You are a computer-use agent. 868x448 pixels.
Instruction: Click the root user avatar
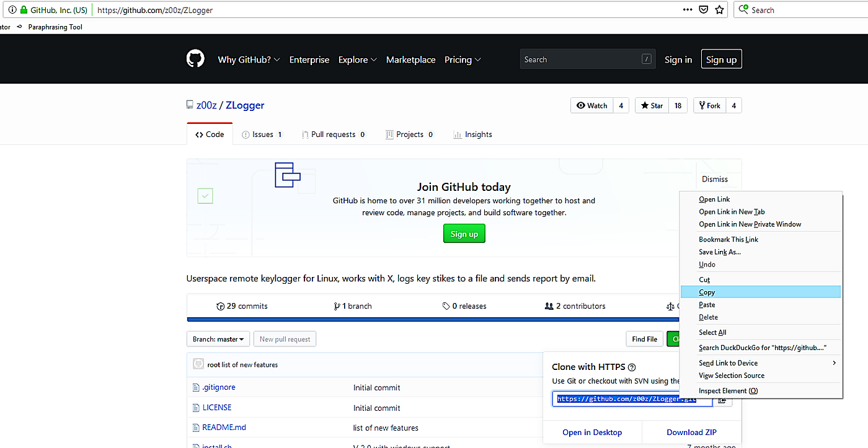click(198, 364)
